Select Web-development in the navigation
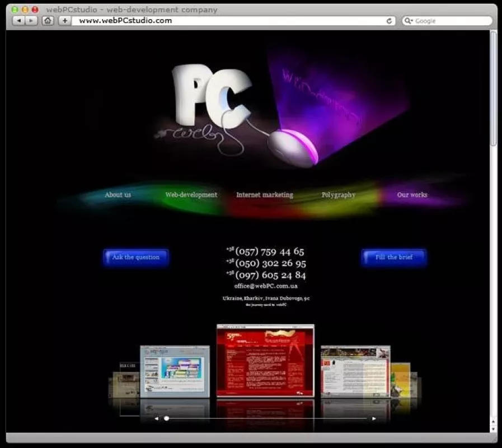This screenshot has width=502, height=448. click(191, 195)
